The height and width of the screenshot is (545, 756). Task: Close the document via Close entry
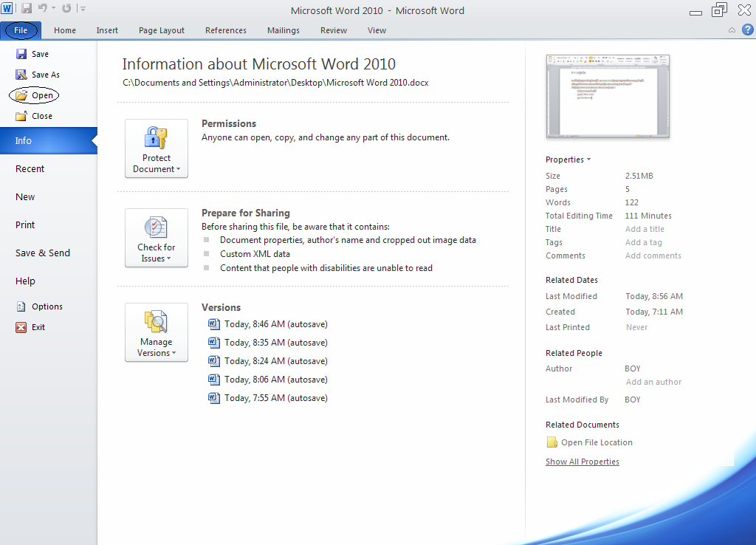[x=34, y=116]
